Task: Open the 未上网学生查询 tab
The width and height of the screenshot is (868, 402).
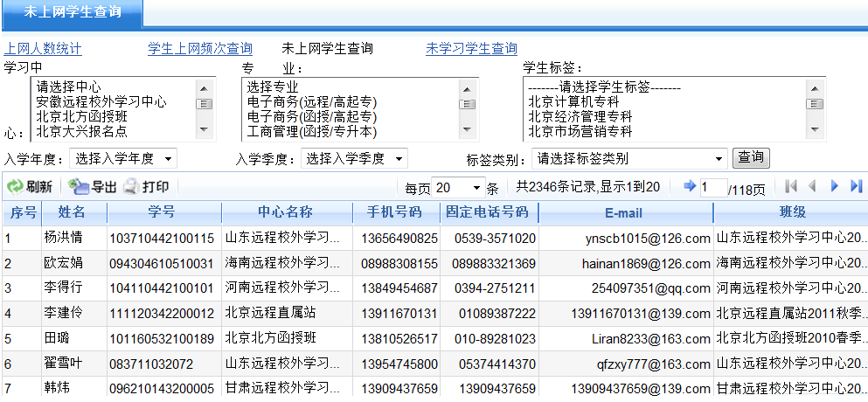Action: click(73, 13)
